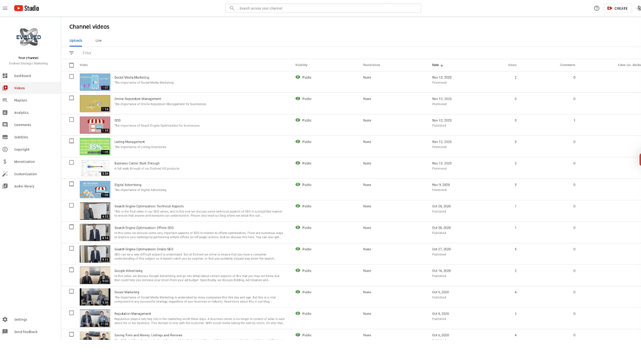
Task: Check the Online Reputation Management checkbox
Action: click(71, 98)
